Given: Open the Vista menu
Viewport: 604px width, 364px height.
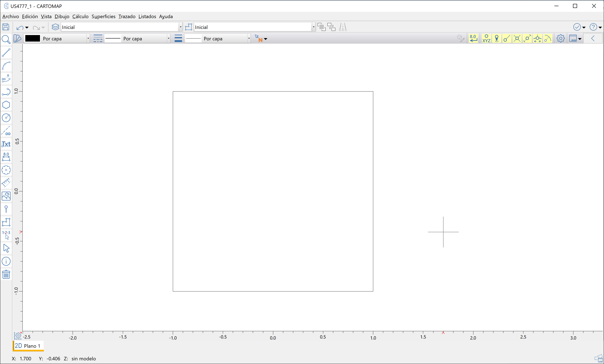Looking at the screenshot, I should [46, 16].
